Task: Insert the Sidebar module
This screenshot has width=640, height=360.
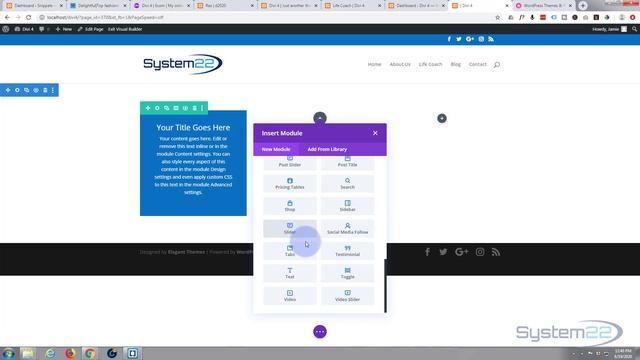Action: click(347, 206)
